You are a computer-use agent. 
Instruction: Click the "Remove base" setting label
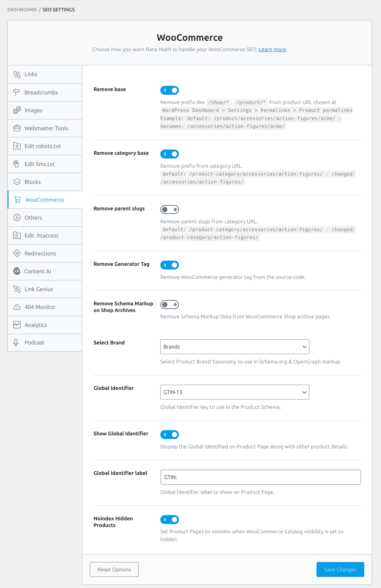click(x=110, y=89)
